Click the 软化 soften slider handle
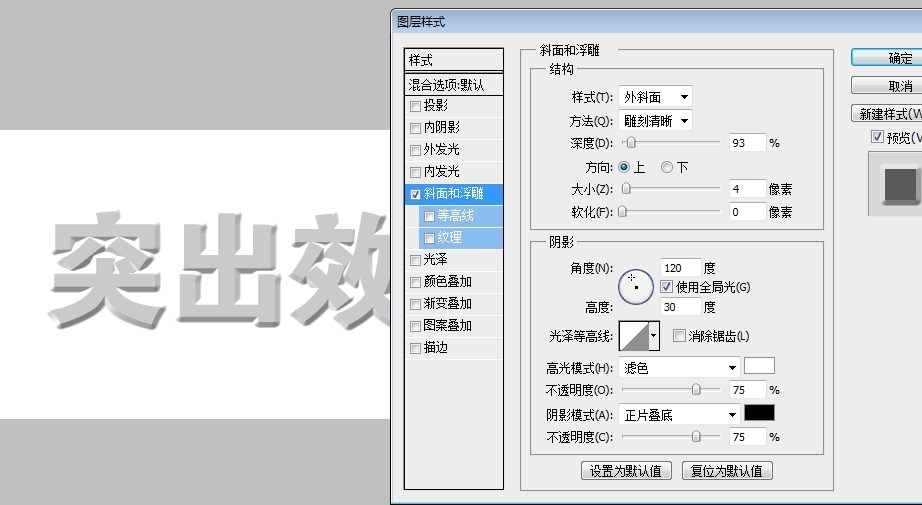 click(x=622, y=212)
